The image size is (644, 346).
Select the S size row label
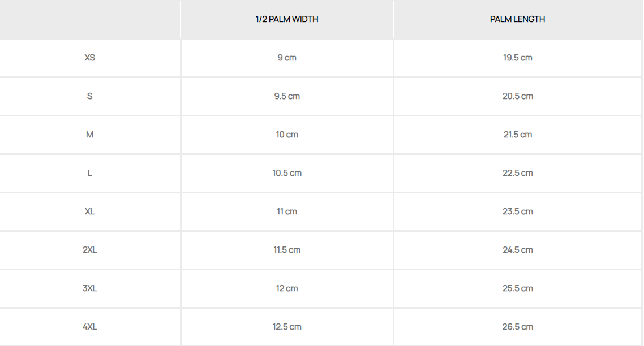[89, 96]
